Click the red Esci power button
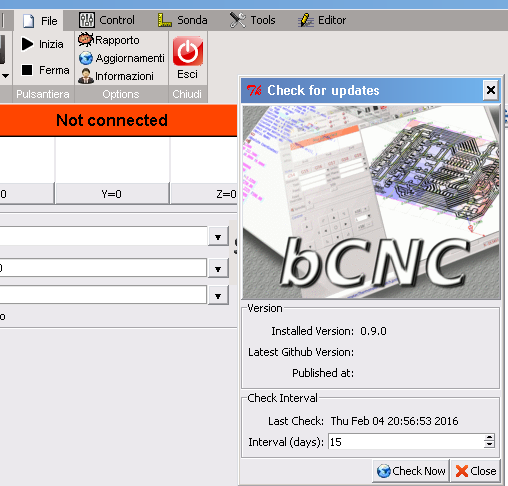This screenshot has height=486, width=508. [x=188, y=51]
